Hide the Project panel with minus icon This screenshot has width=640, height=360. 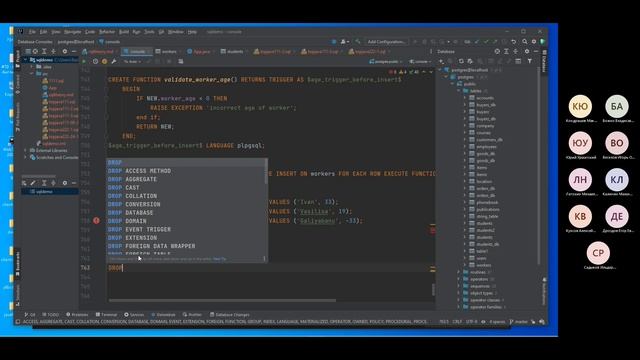pyautogui.click(x=74, y=51)
